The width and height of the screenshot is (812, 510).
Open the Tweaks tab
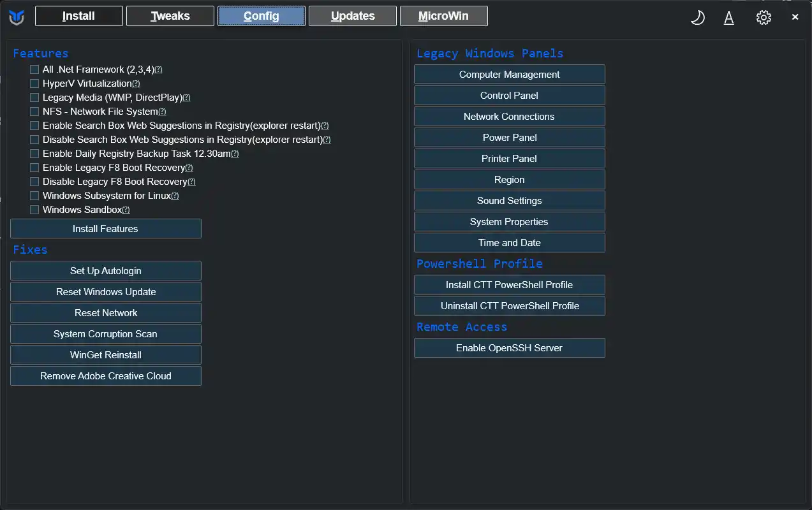pyautogui.click(x=170, y=16)
